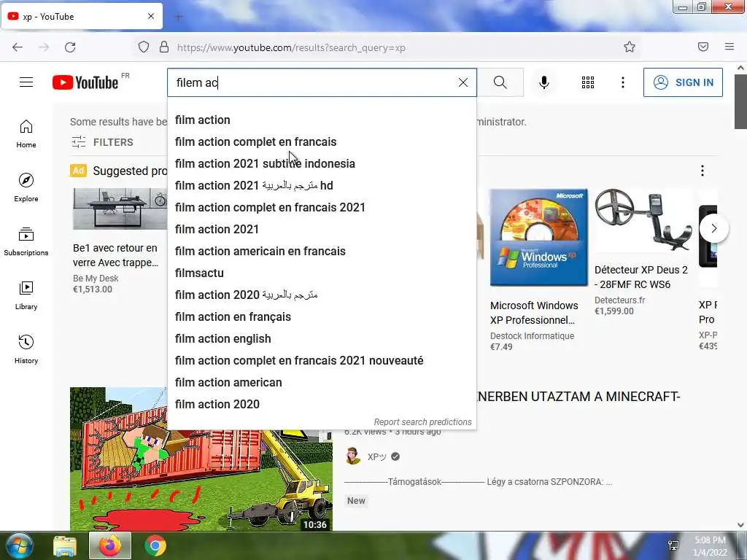Show next suggested products arrow
The width and height of the screenshot is (747, 560).
pos(713,228)
